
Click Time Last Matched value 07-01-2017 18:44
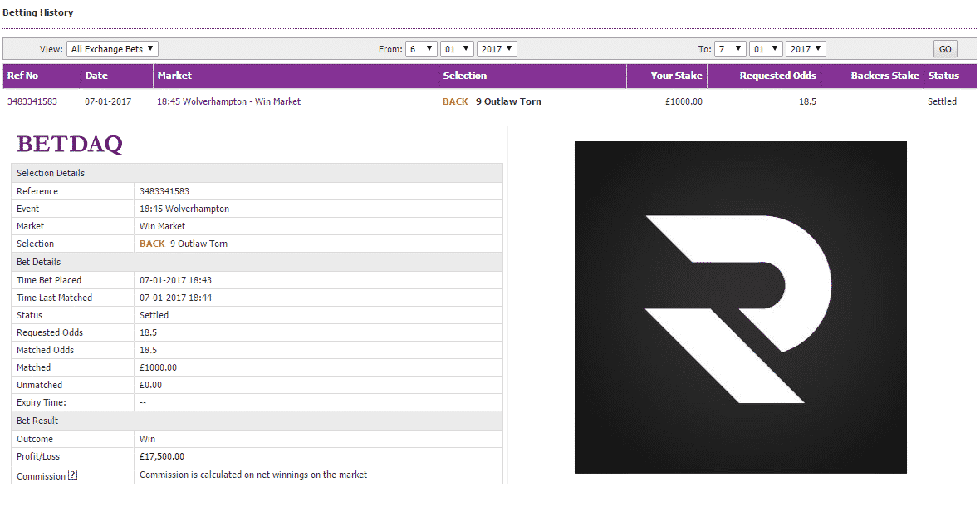175,298
